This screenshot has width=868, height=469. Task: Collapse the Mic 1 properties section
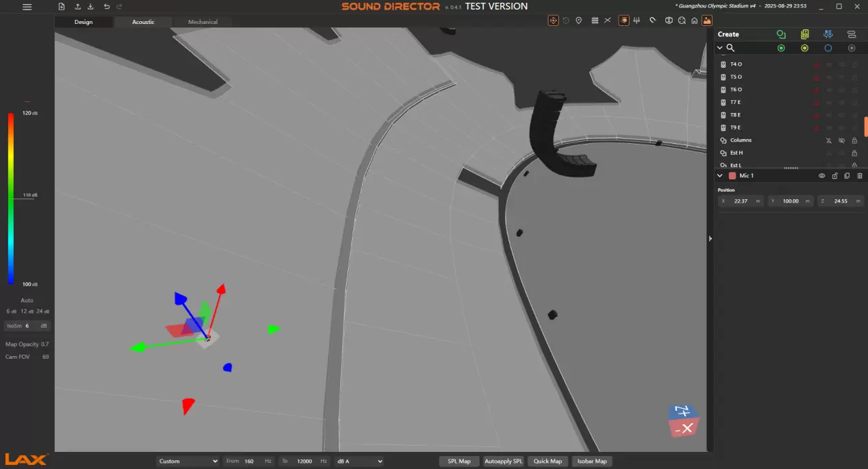click(x=720, y=176)
